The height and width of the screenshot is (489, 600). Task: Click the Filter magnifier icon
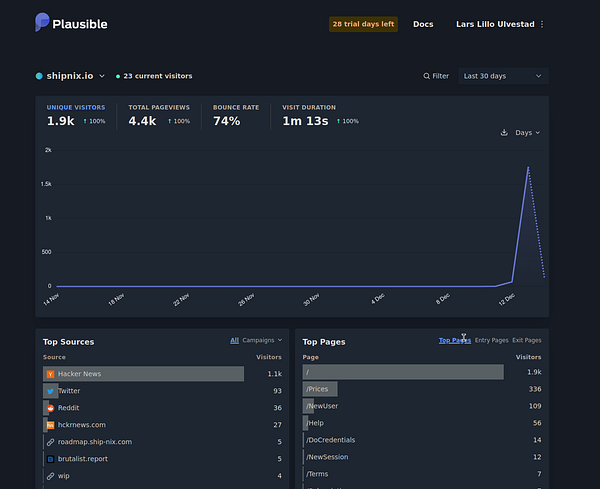426,76
